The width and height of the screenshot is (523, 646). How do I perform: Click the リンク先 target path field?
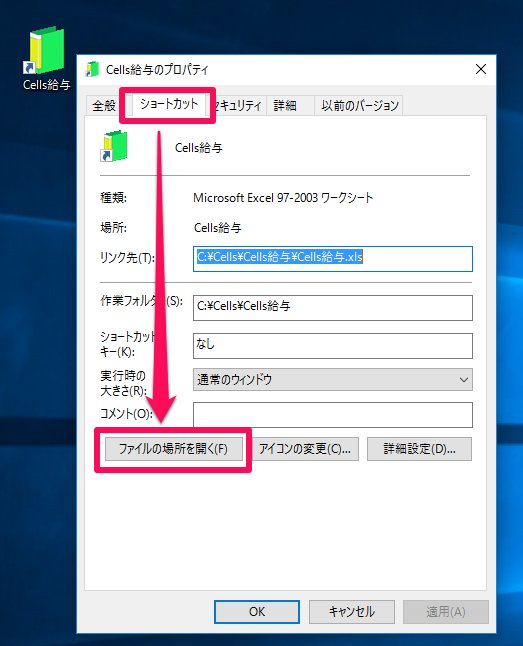(x=333, y=259)
